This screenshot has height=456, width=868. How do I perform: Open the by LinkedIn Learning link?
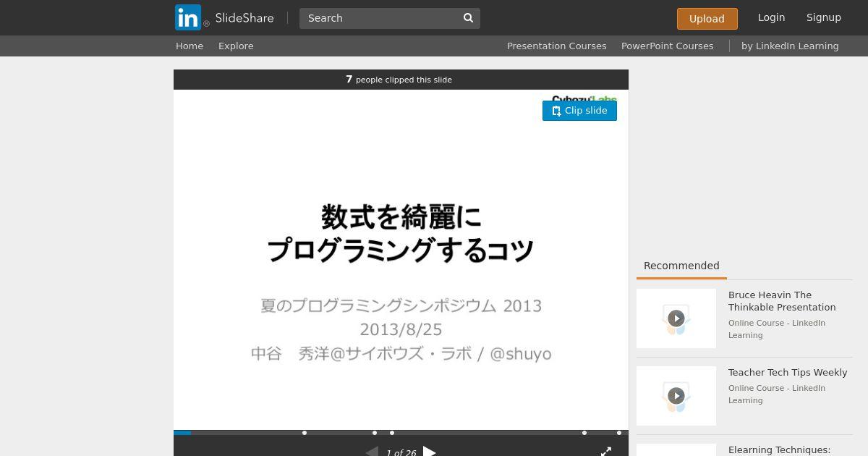click(790, 46)
